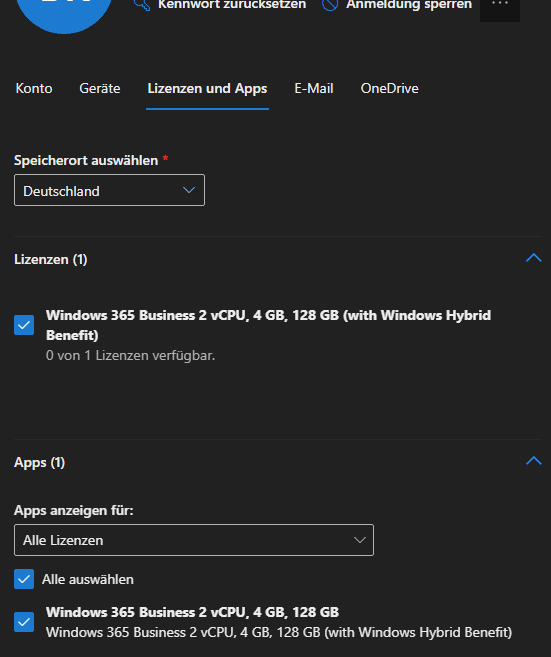The width and height of the screenshot is (551, 657).
Task: Click the Speicherort auswählen label
Action: pyautogui.click(x=86, y=160)
